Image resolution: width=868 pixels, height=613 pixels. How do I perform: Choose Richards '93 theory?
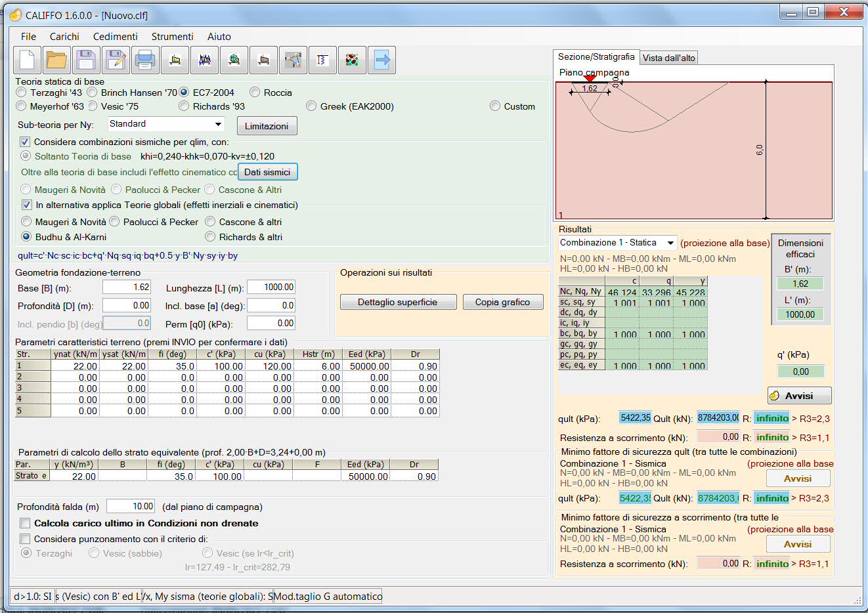pos(184,106)
